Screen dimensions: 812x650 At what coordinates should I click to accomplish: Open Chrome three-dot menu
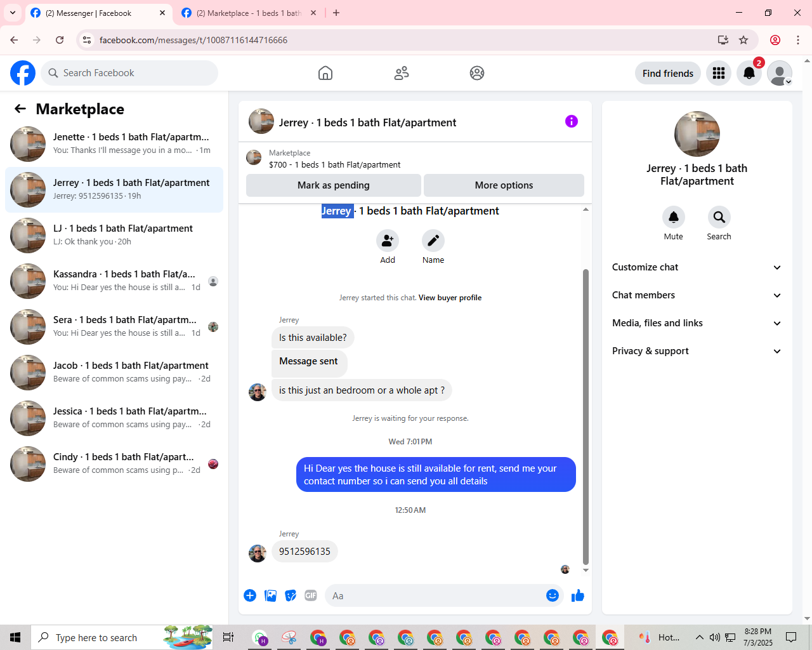coord(798,40)
